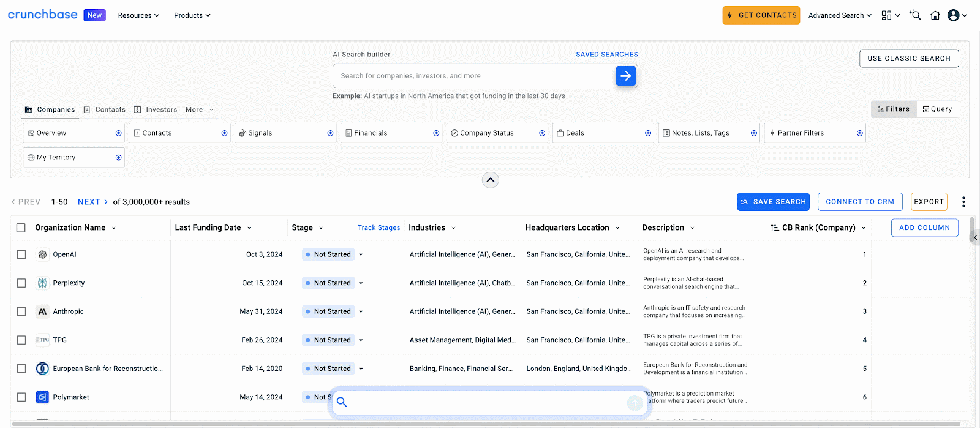Add a Signals filter with its plus icon
This screenshot has width=980, height=428.
(330, 133)
